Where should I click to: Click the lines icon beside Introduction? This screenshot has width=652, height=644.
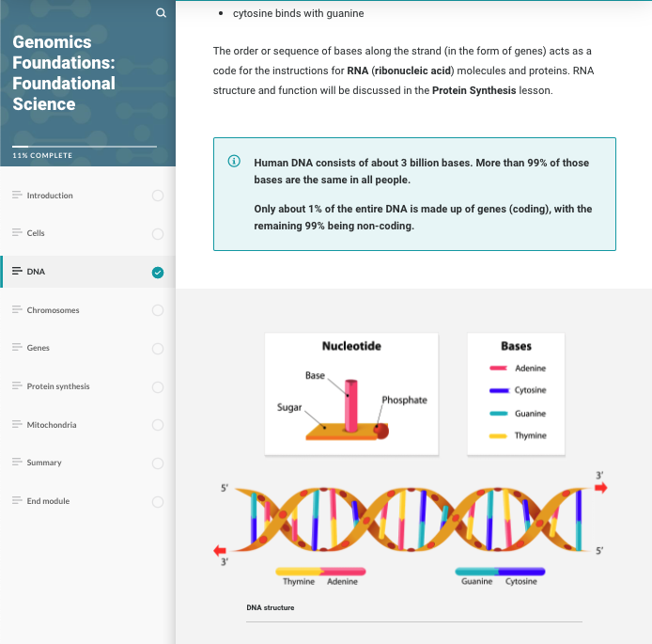17,195
